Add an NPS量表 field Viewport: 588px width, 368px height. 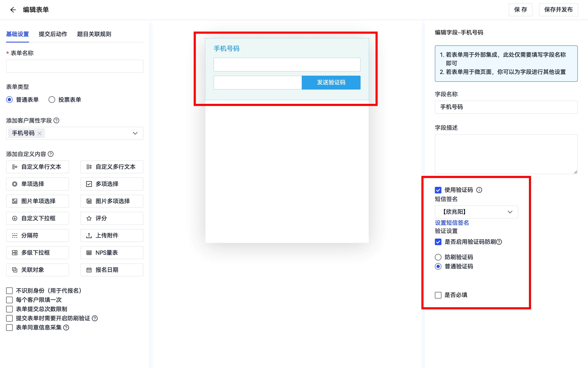coord(112,253)
